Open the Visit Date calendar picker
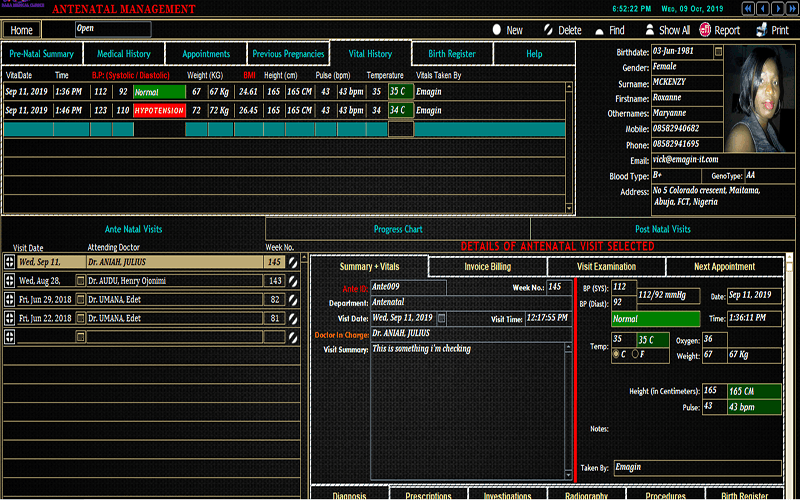The image size is (800, 500). (442, 318)
